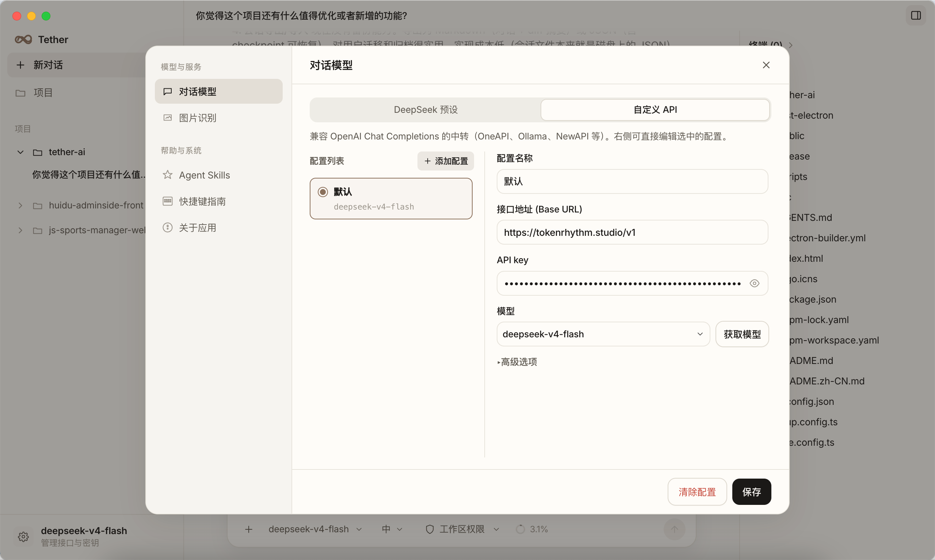Open the bottom bar model selector dropdown
The width and height of the screenshot is (935, 560).
tap(316, 529)
